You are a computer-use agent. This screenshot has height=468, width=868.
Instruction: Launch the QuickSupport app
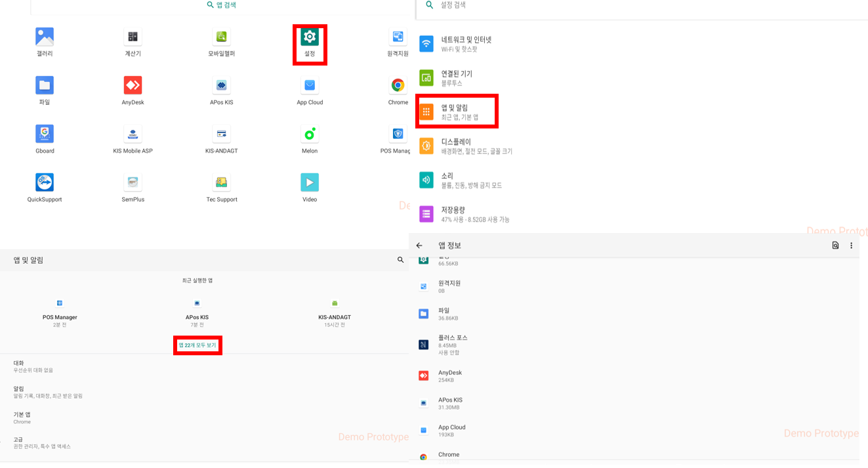click(45, 183)
